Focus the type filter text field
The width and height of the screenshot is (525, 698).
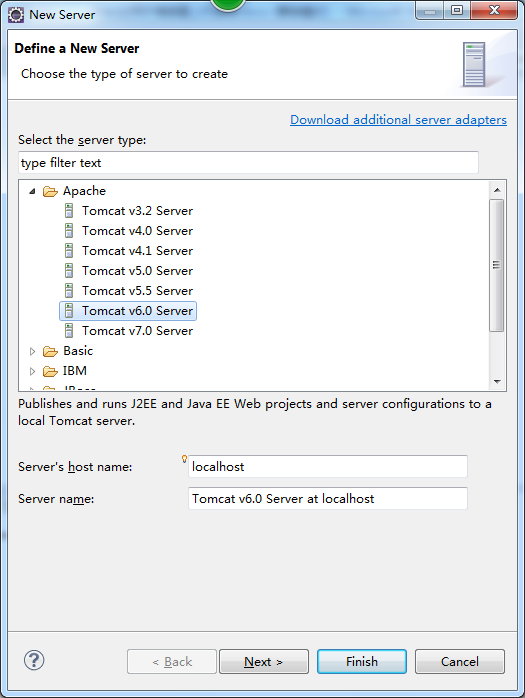[x=248, y=162]
